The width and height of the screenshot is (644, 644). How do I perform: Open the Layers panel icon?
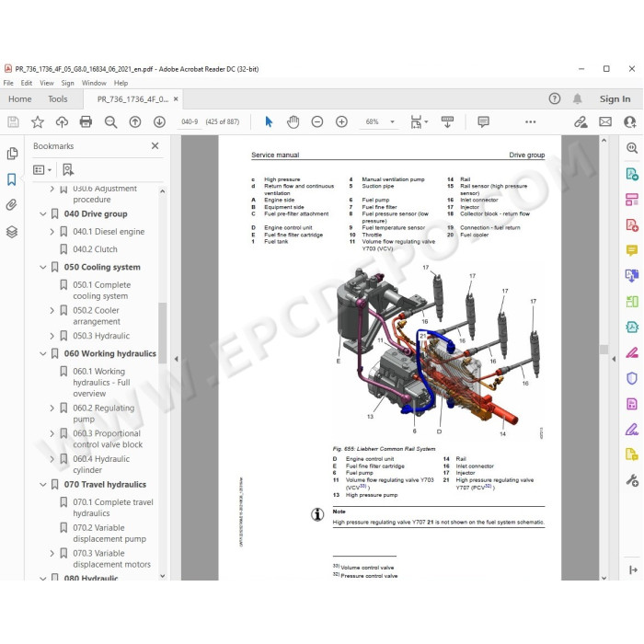point(11,232)
